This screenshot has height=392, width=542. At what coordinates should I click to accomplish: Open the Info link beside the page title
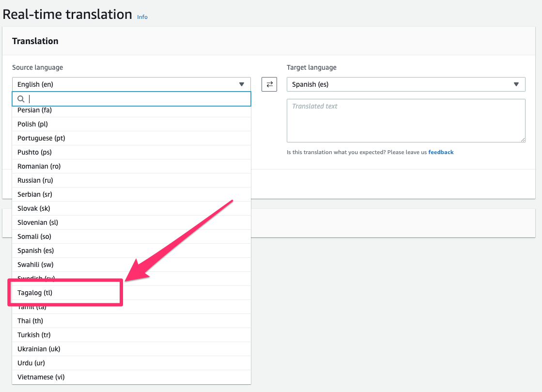142,16
